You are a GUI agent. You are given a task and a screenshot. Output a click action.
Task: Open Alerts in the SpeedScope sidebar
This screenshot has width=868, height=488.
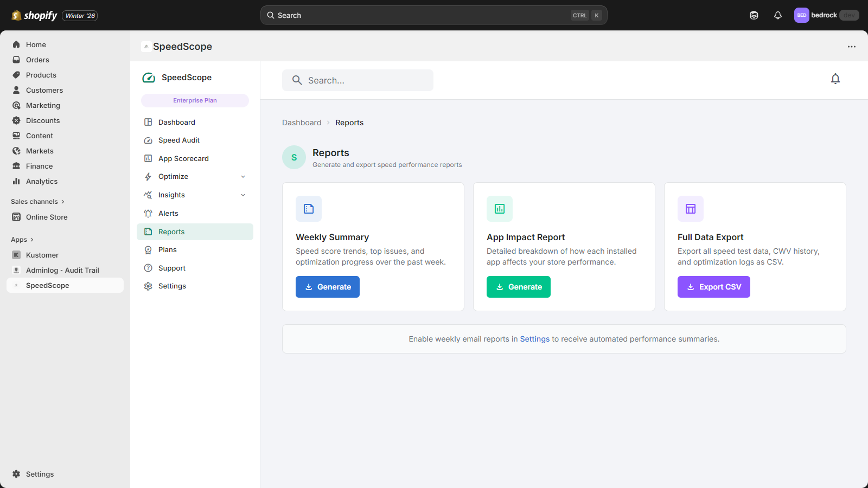click(x=168, y=214)
